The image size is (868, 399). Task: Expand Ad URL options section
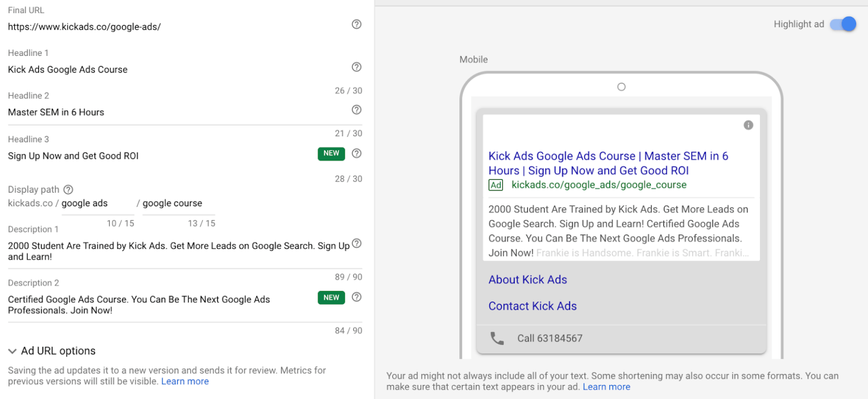click(52, 351)
